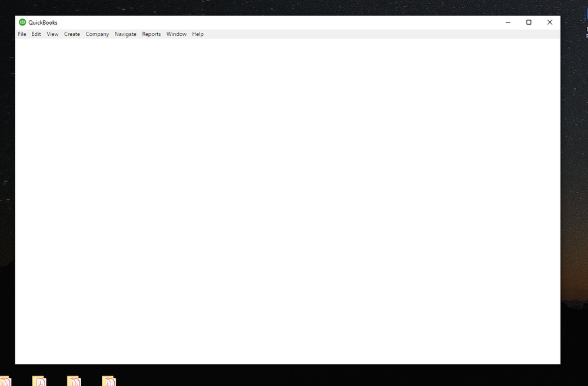Screen dimensions: 588x386
Task: Open the Company menu
Action: click(97, 34)
